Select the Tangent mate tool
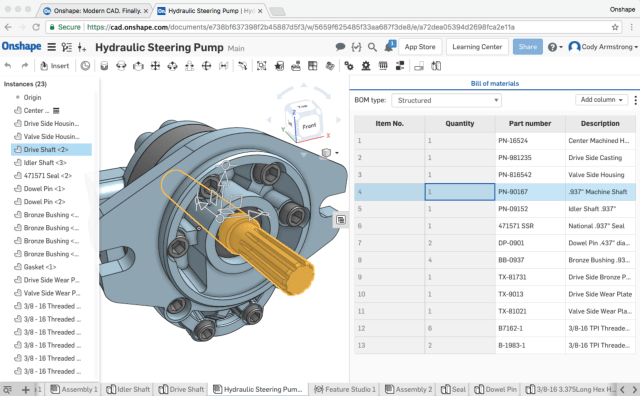The height and width of the screenshot is (396, 640). click(x=242, y=66)
